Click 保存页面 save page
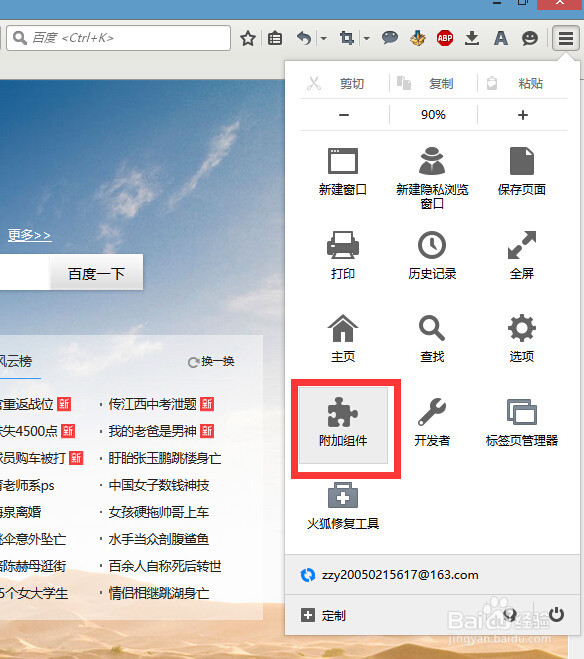This screenshot has width=584, height=659. pos(522,172)
